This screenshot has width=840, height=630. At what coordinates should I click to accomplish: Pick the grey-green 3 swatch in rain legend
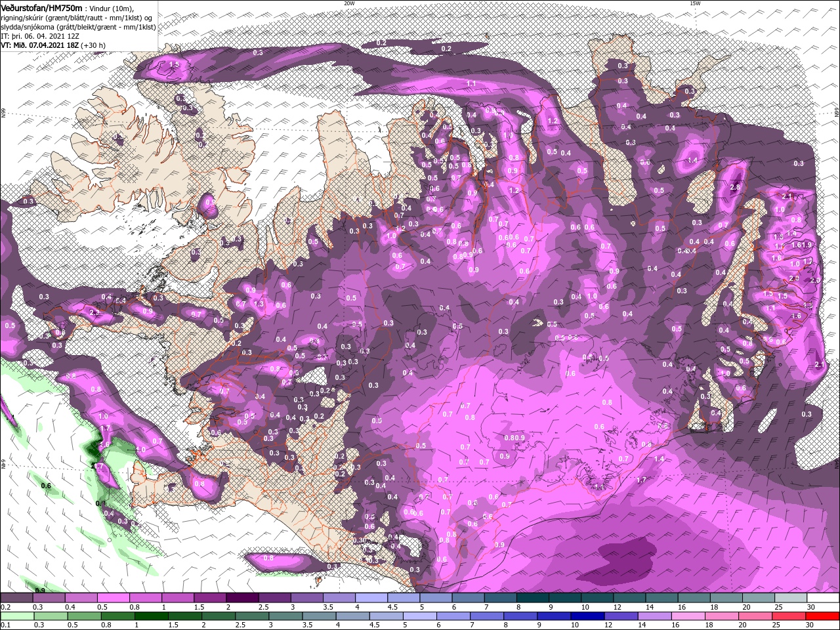pos(286,616)
